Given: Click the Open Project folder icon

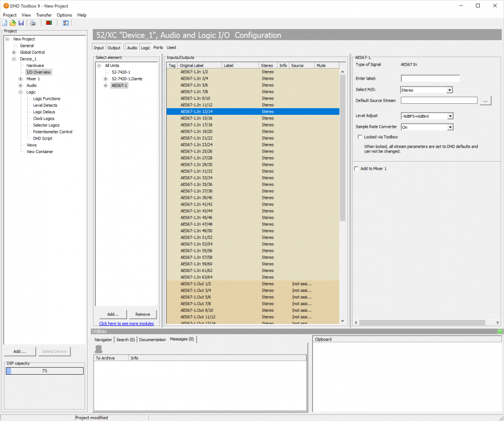Looking at the screenshot, I should click(13, 23).
